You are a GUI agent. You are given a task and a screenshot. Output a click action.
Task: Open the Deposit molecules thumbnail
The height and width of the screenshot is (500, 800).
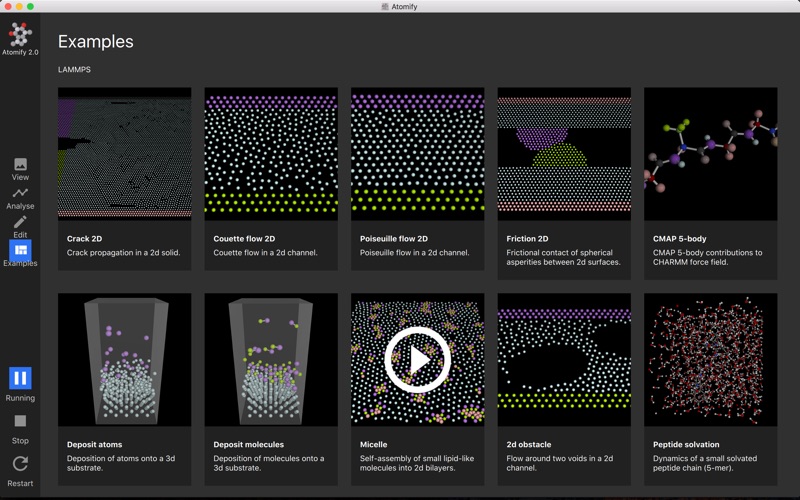click(271, 360)
